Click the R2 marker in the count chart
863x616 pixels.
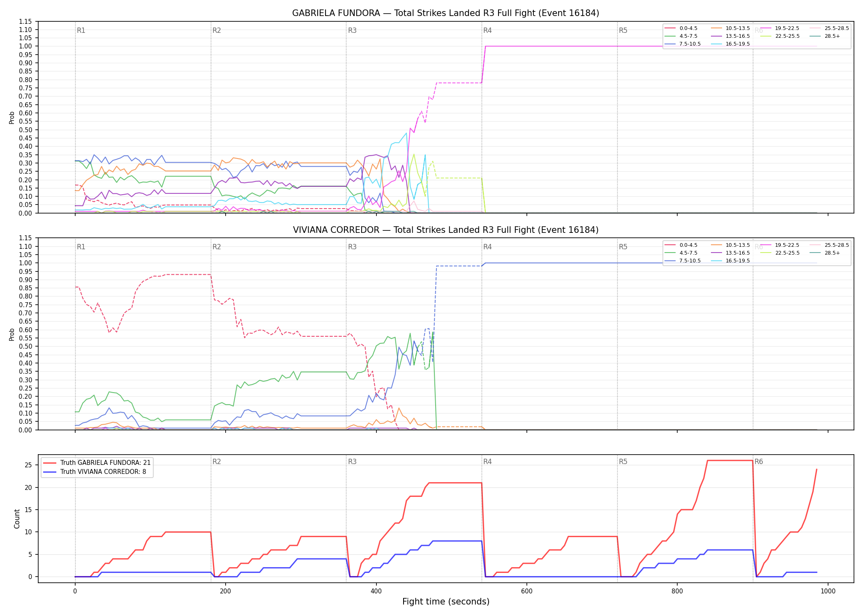point(217,462)
